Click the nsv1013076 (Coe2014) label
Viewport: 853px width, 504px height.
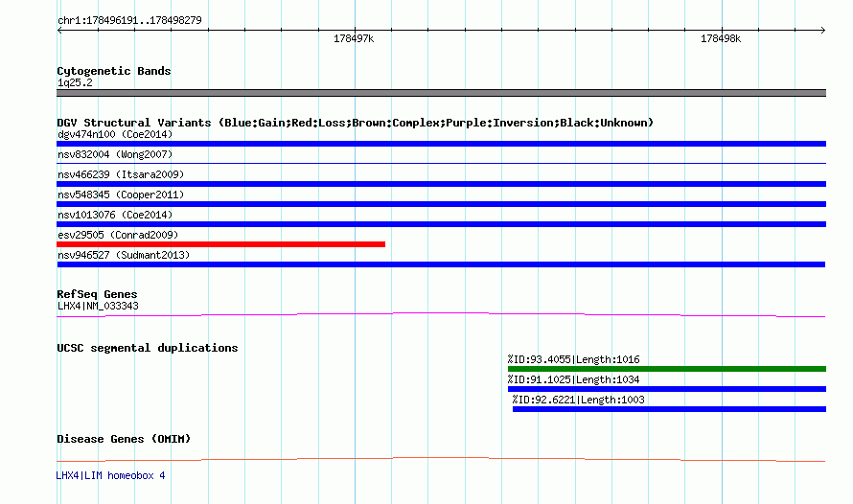pyautogui.click(x=115, y=215)
